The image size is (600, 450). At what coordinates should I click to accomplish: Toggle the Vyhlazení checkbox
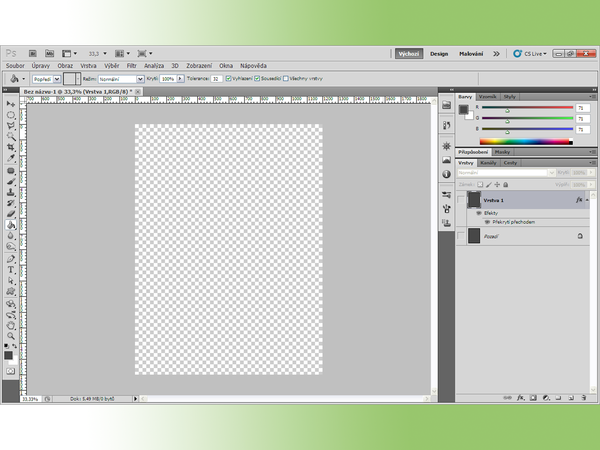click(230, 78)
